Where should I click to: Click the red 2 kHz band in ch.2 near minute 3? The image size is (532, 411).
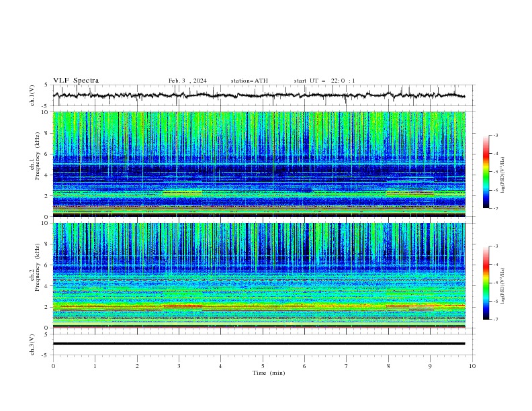[x=183, y=306]
